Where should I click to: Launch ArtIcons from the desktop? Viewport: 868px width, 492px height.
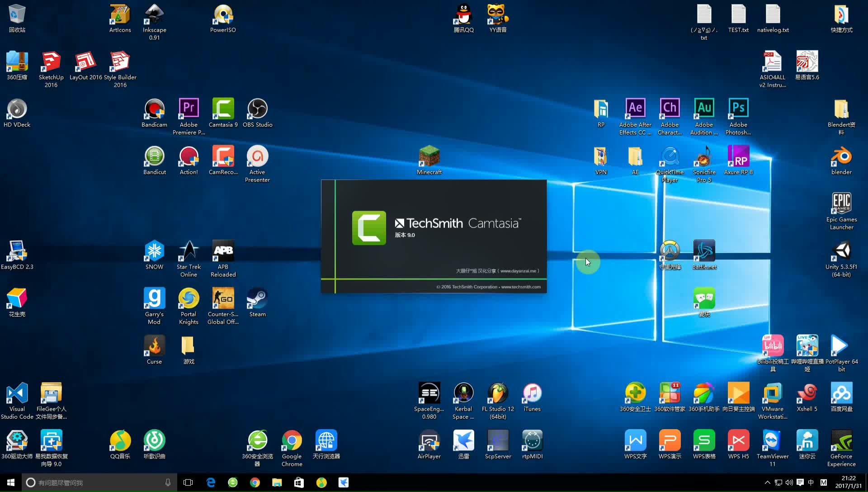(x=120, y=18)
